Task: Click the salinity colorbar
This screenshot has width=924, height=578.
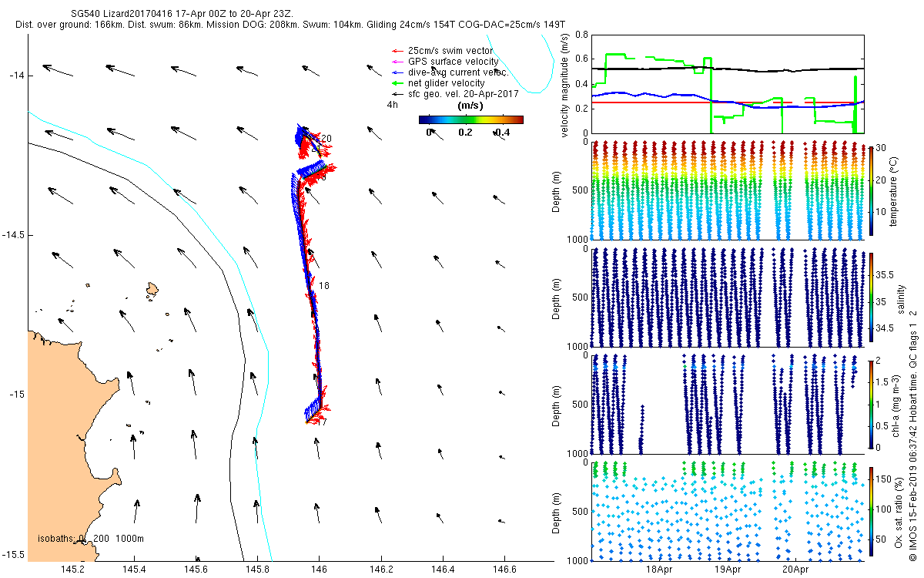Action: click(872, 297)
